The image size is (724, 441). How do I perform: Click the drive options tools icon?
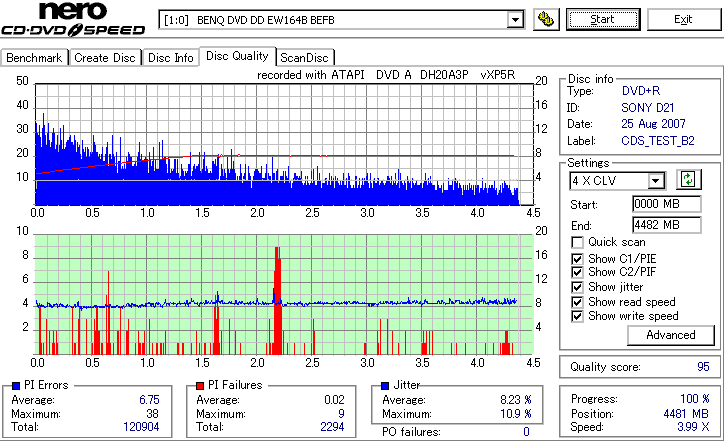pos(546,19)
